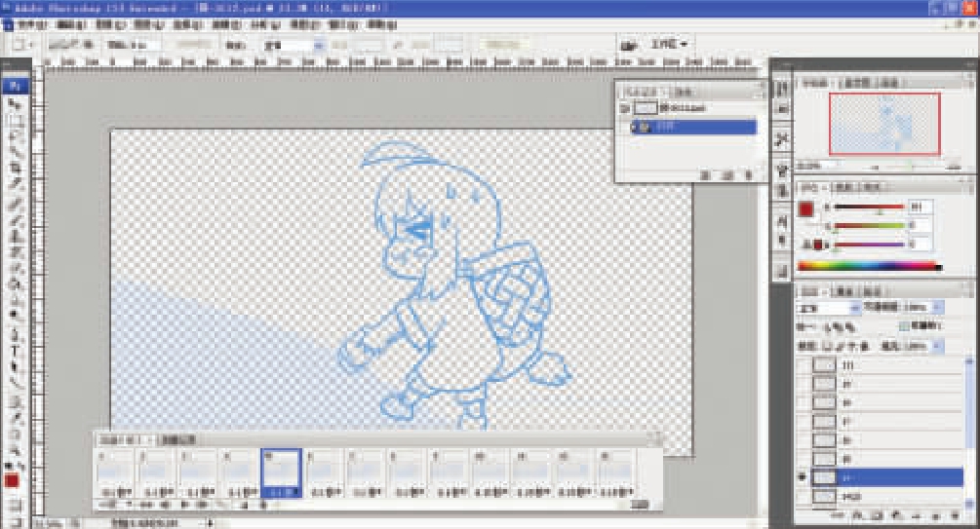Click the foreground color swatch in toolbox
This screenshot has width=980, height=529.
coord(12,481)
